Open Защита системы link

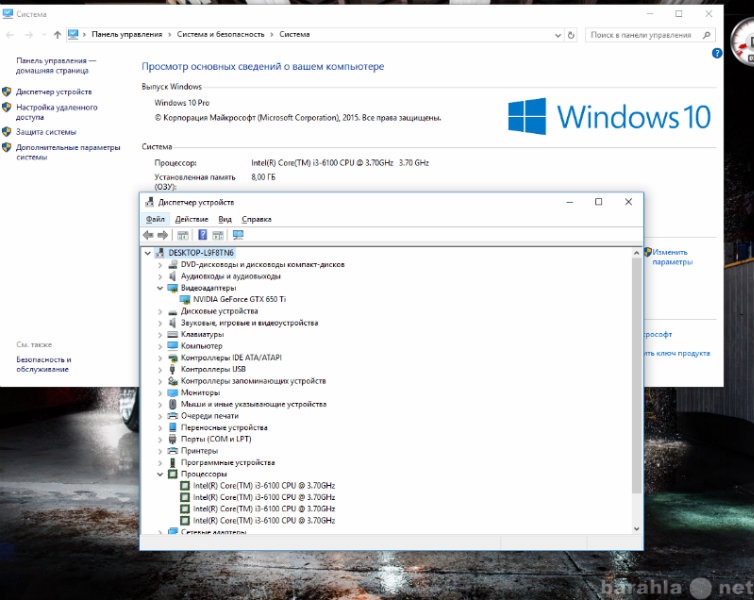point(46,132)
